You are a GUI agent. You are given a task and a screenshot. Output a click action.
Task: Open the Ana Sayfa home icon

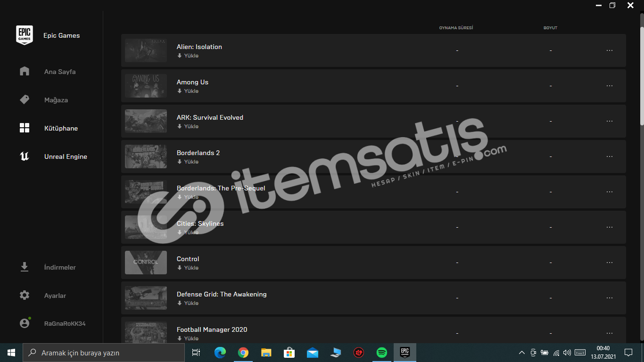pos(25,71)
